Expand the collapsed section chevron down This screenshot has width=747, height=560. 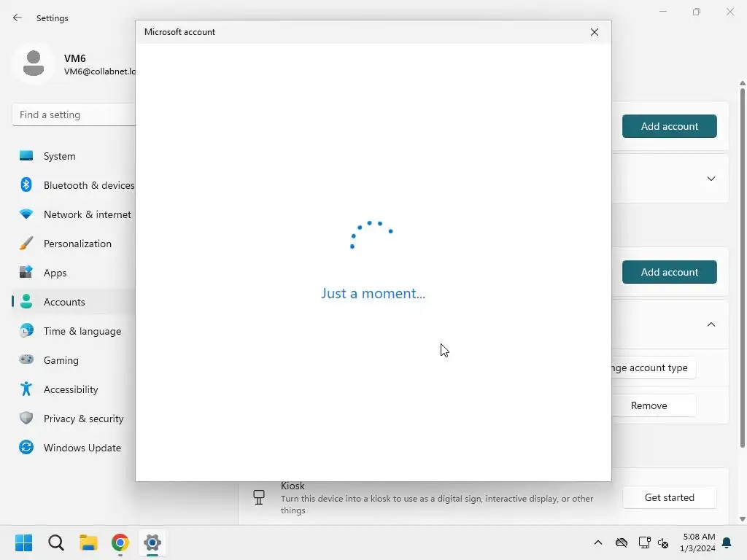click(711, 179)
